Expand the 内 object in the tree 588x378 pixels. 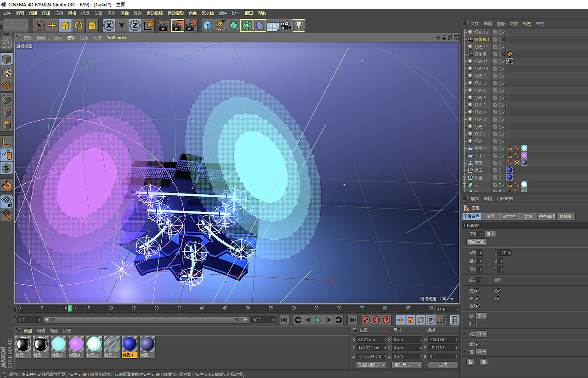click(464, 185)
